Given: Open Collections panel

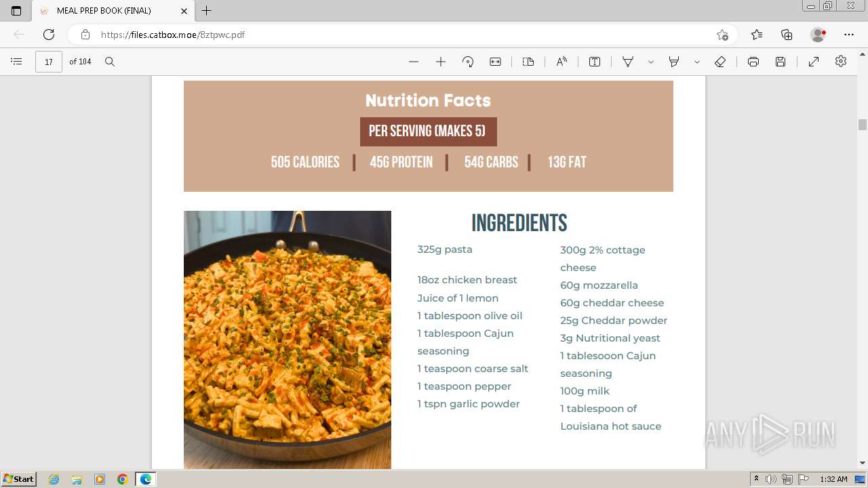Looking at the screenshot, I should [x=787, y=35].
